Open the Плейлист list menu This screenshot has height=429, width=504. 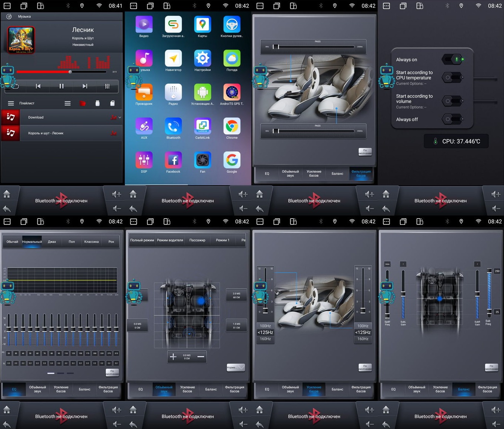coord(11,104)
